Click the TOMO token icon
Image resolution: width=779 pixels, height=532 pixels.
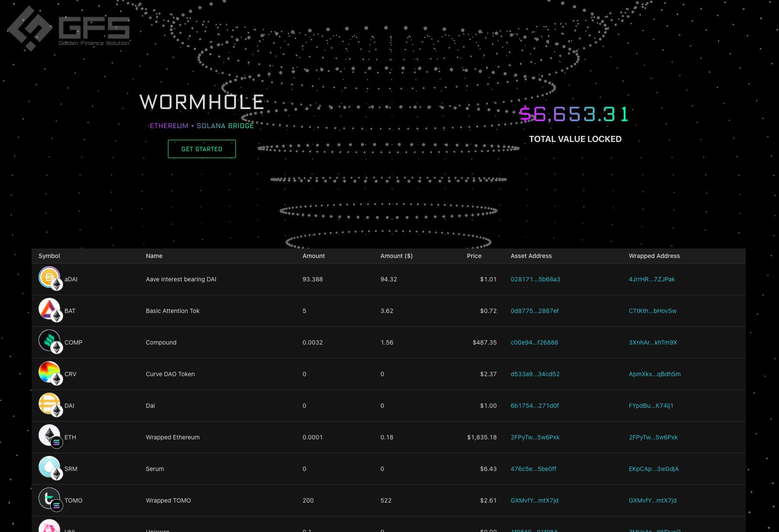50,499
